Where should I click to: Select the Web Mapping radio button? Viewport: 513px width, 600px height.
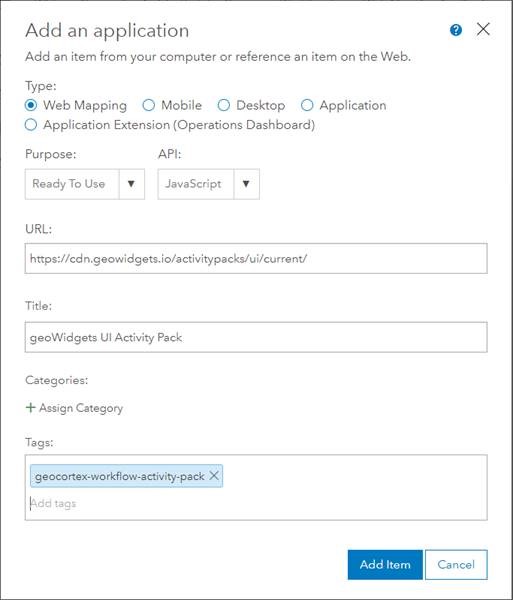pyautogui.click(x=31, y=105)
